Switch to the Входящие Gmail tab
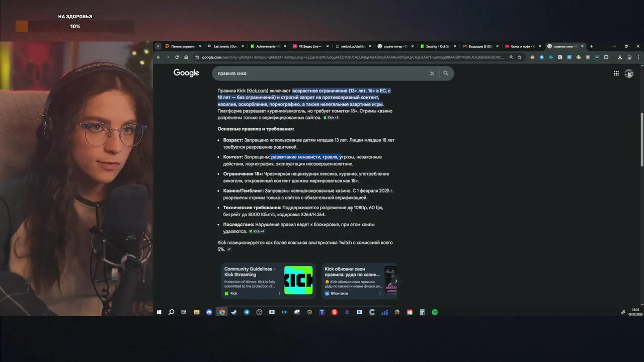Image resolution: width=644 pixels, height=362 pixels. tap(480, 46)
